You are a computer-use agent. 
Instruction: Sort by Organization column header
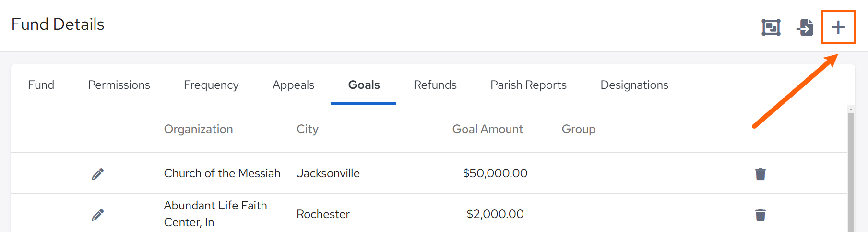coord(198,129)
